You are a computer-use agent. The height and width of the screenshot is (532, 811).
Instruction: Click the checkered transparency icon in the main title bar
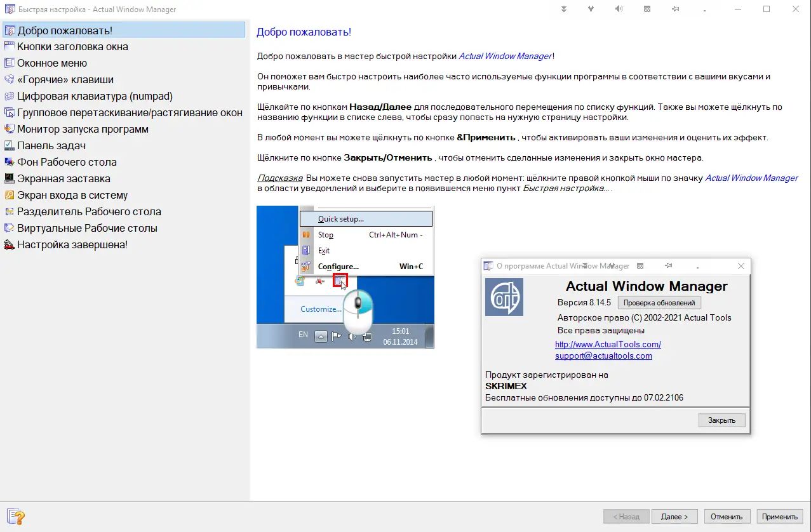(x=647, y=10)
